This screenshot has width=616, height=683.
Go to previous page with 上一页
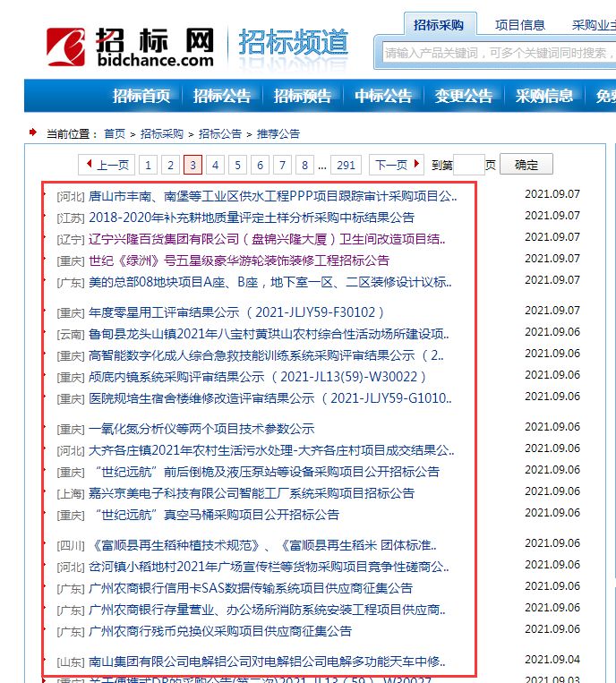pyautogui.click(x=107, y=165)
